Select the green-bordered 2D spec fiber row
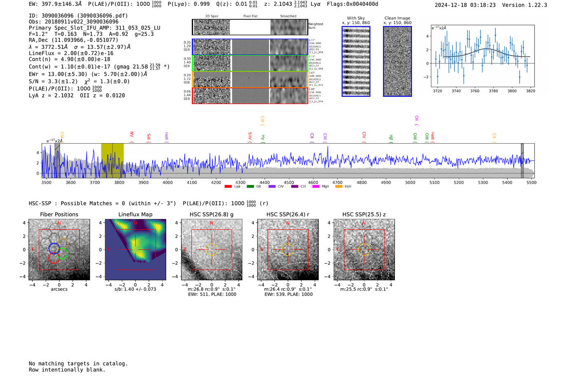The height and width of the screenshot is (392, 576). tap(250, 63)
